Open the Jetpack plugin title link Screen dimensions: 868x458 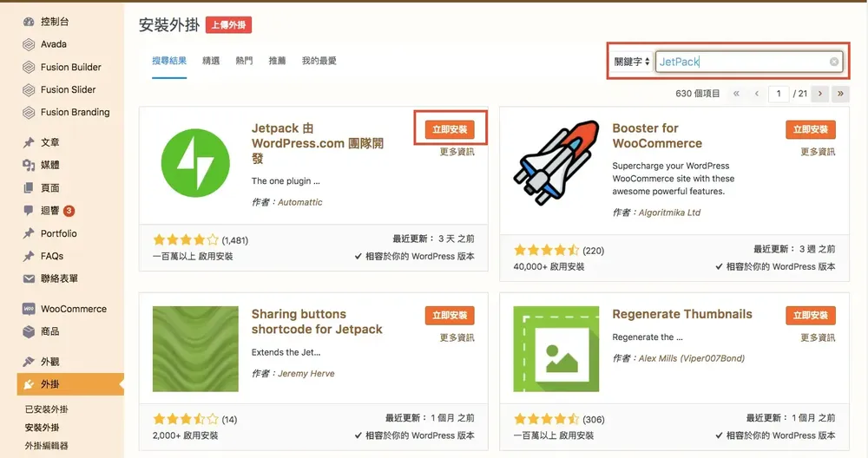pyautogui.click(x=317, y=143)
